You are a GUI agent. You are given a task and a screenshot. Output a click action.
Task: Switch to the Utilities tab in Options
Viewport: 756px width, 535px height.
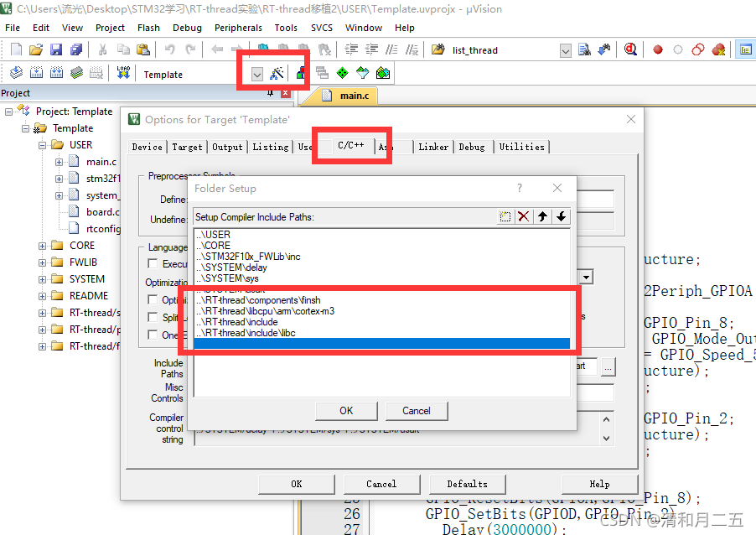pyautogui.click(x=521, y=147)
